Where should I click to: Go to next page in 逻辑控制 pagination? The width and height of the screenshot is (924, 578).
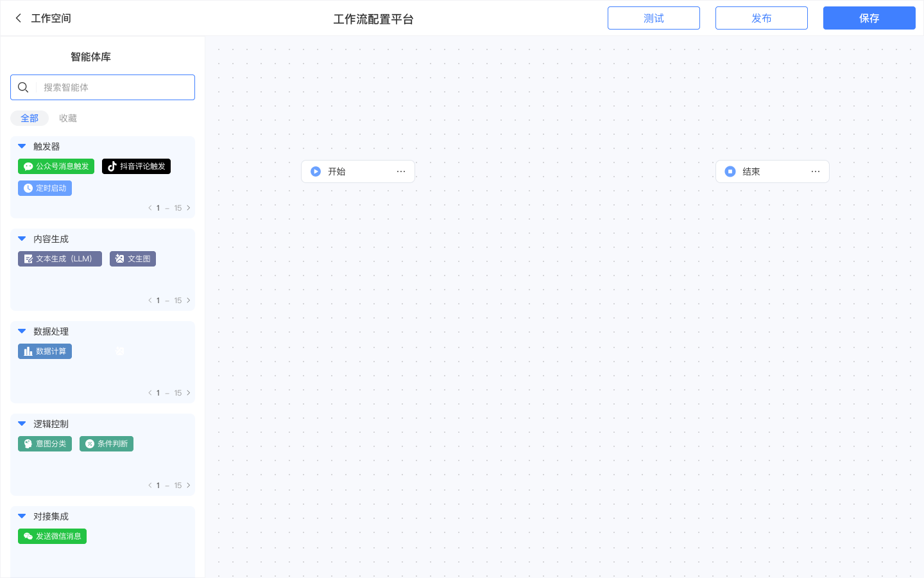click(x=188, y=486)
